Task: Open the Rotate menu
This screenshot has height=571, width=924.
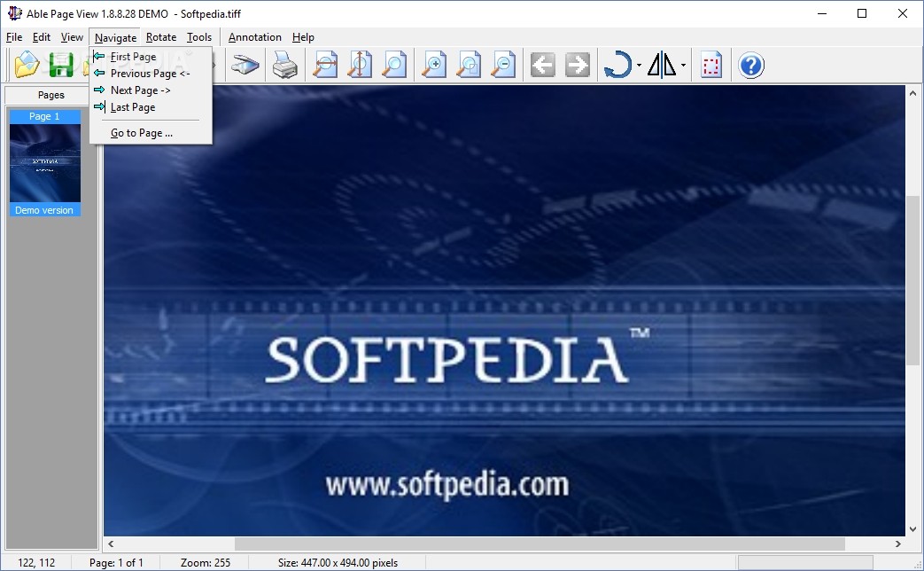Action: coord(161,37)
